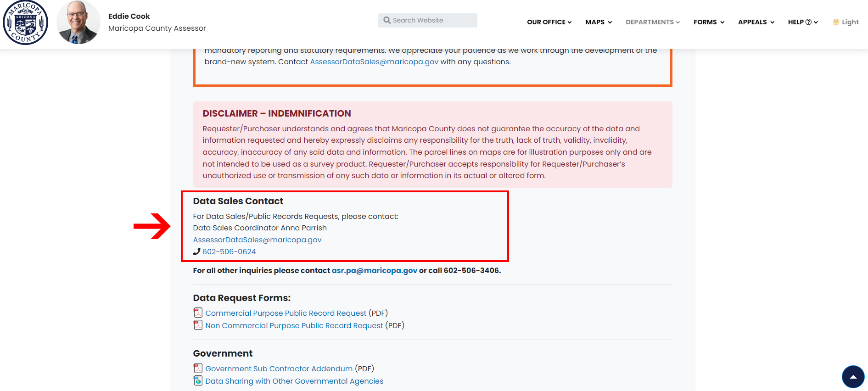Expand the Our Office dropdown menu
868x391 pixels.
[x=549, y=22]
